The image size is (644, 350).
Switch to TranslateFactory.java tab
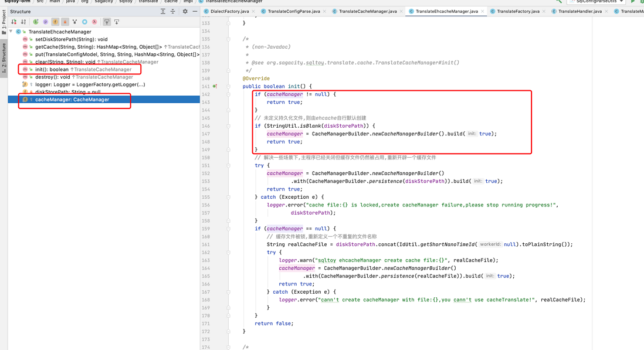click(518, 12)
